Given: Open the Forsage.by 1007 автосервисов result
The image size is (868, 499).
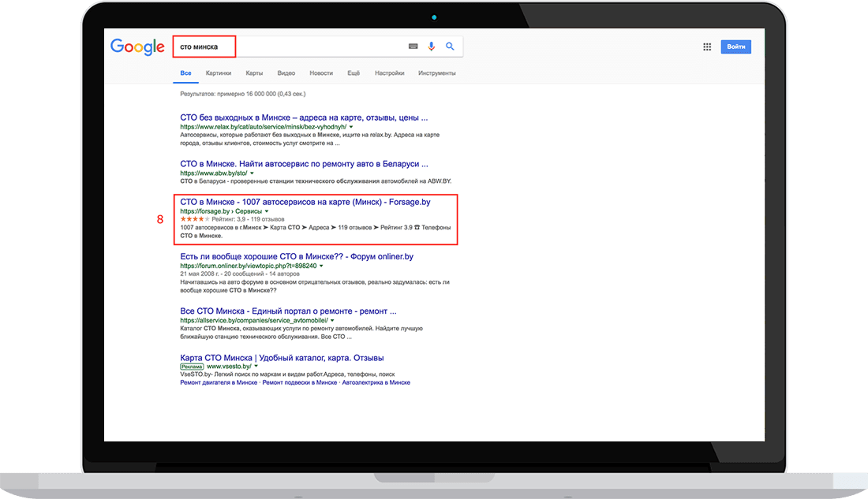Looking at the screenshot, I should 305,202.
